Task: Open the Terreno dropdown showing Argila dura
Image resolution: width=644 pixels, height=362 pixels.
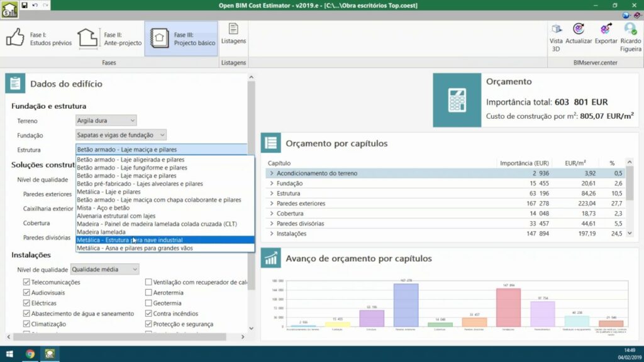Action: click(x=106, y=120)
